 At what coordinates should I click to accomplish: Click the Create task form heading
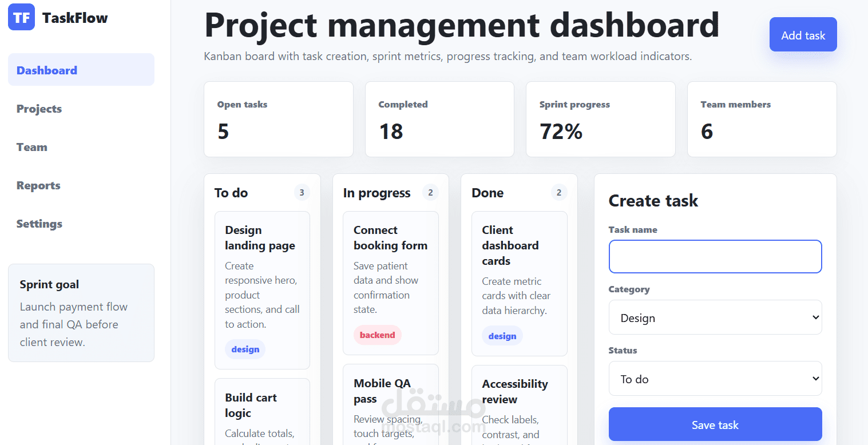tap(653, 201)
